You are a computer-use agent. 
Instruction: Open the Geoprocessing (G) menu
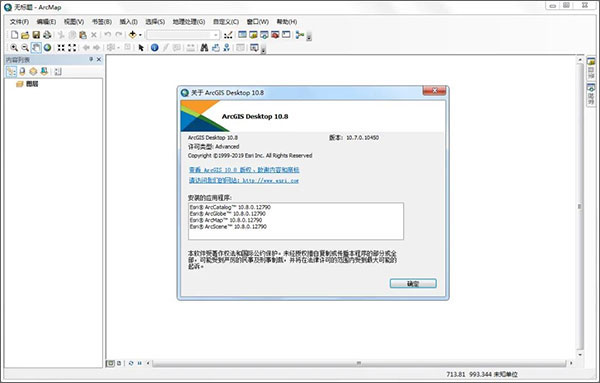point(189,22)
